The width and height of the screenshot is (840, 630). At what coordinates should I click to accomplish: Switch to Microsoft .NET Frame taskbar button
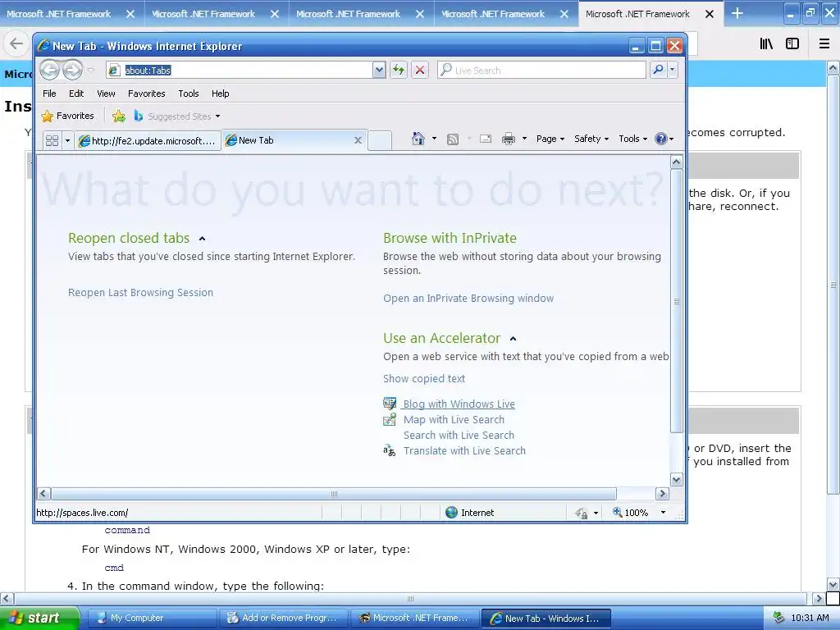(415, 619)
